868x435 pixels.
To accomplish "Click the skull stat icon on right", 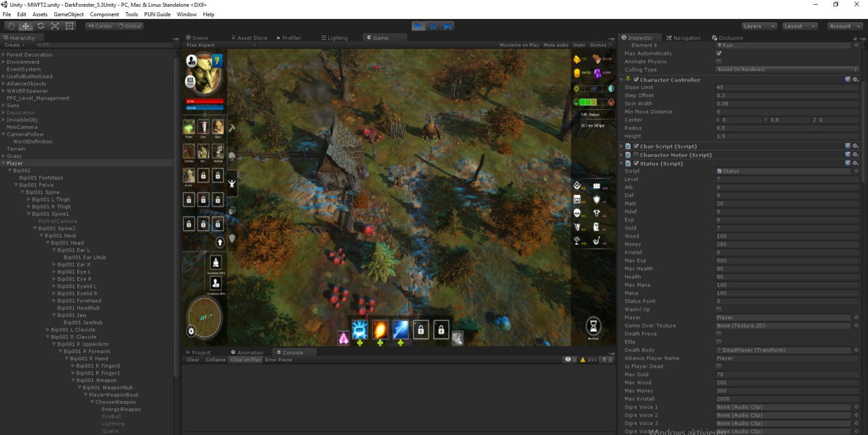I will tap(577, 213).
